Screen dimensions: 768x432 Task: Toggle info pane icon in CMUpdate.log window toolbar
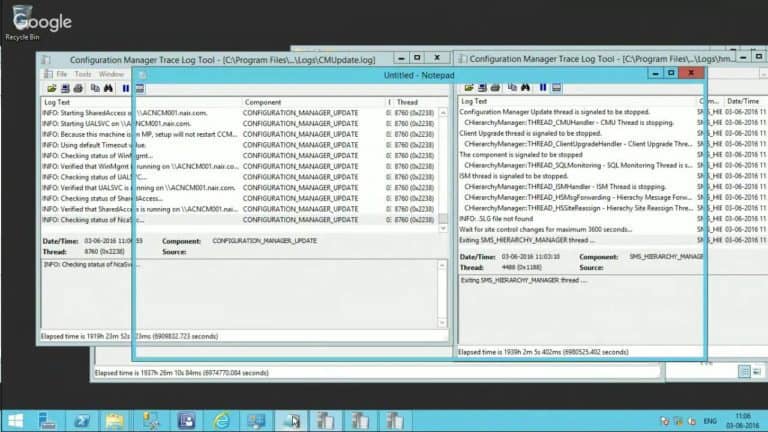point(140,89)
